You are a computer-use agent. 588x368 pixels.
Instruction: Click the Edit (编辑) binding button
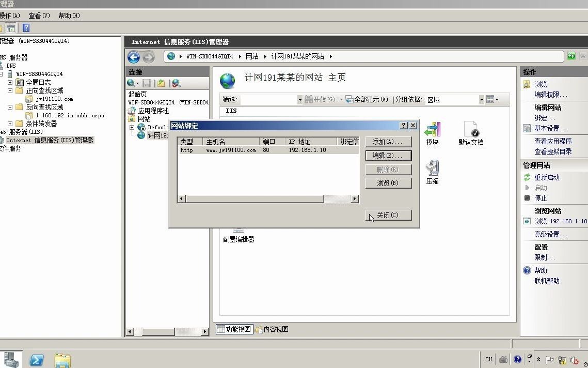(x=389, y=156)
